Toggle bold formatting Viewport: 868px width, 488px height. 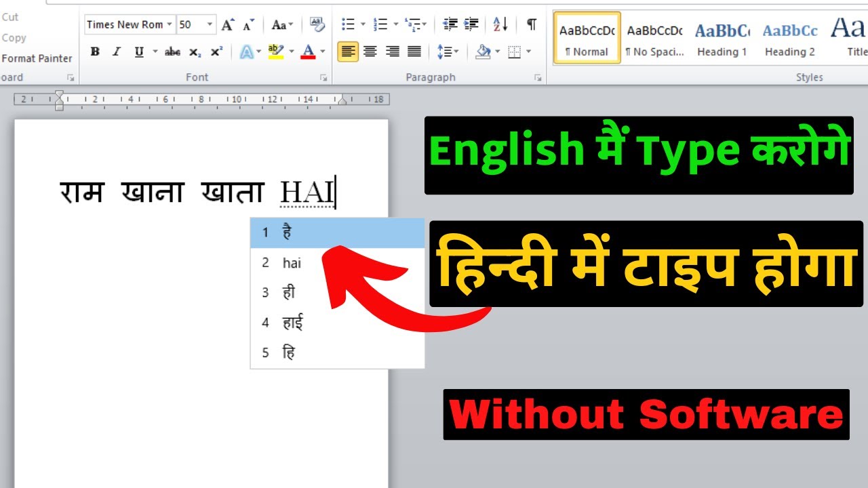95,52
